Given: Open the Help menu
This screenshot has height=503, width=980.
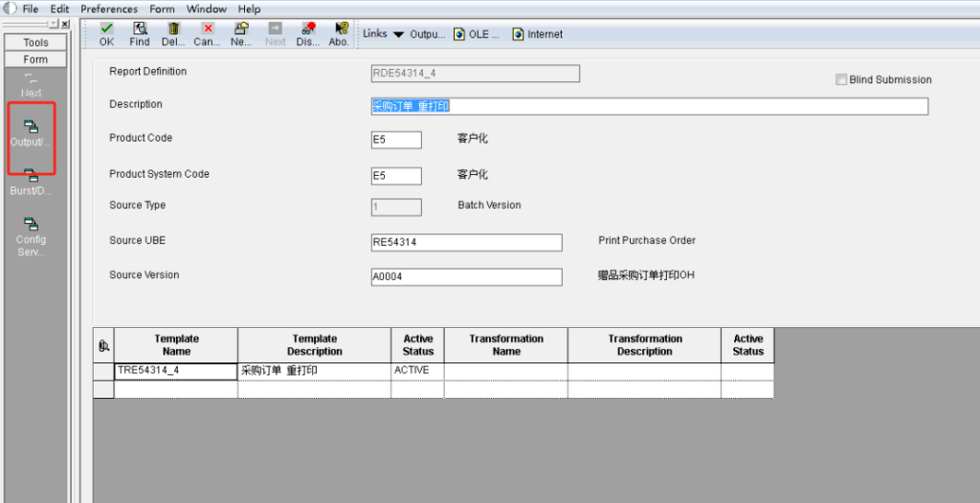Looking at the screenshot, I should click(249, 10).
